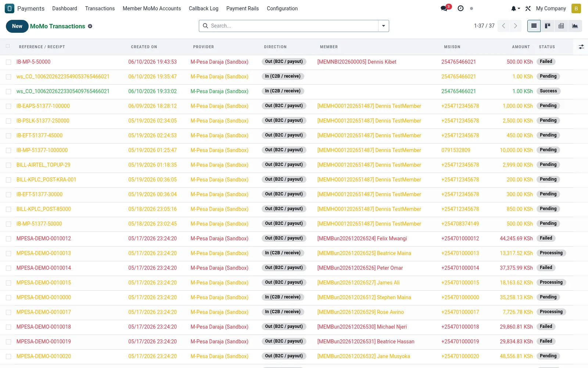Select all records checkbox in header
588x368 pixels.
click(x=8, y=46)
